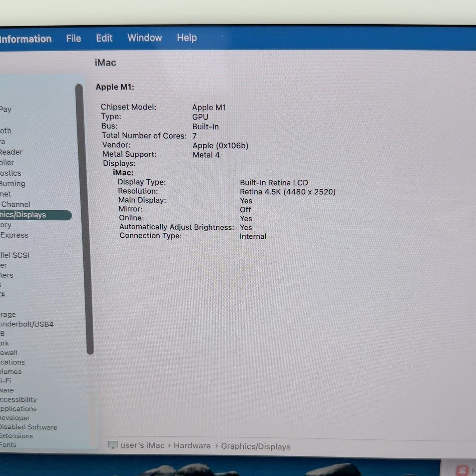This screenshot has height=476, width=476.
Task: Select Disabled Software in the sidebar
Action: tap(29, 427)
